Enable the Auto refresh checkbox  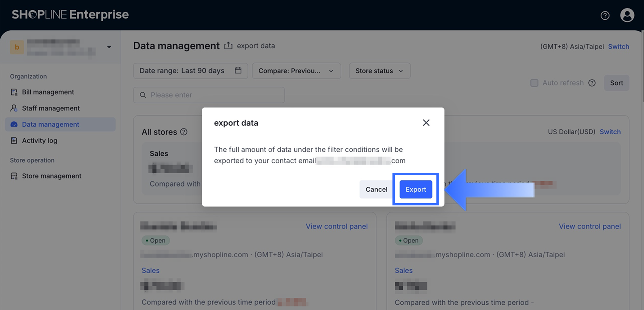(534, 83)
